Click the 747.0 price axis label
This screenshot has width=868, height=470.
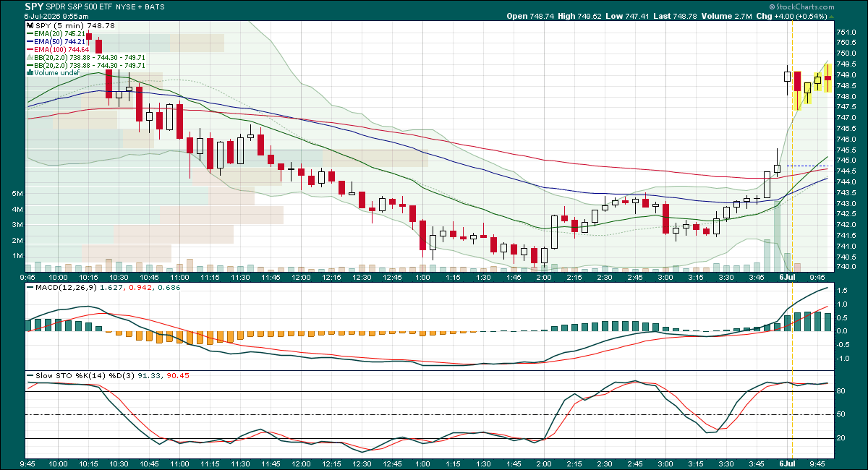(x=846, y=118)
